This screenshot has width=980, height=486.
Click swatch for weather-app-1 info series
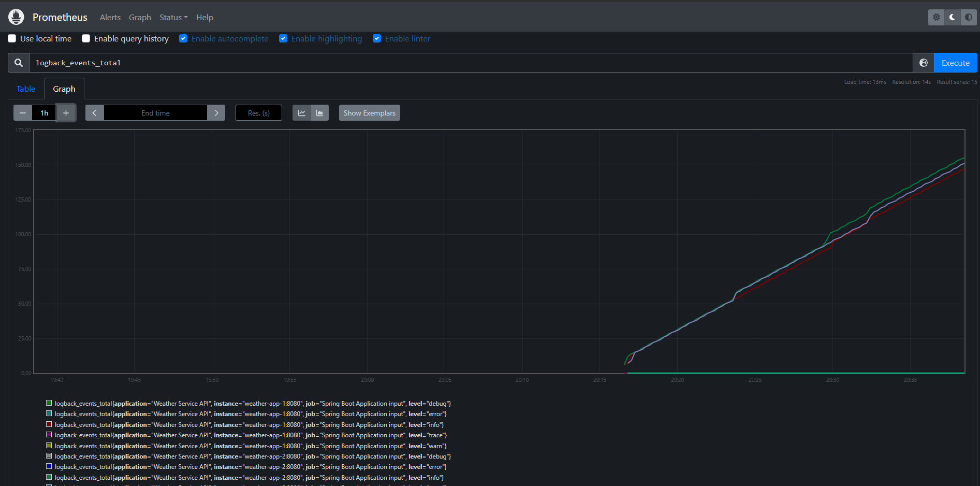coord(49,424)
